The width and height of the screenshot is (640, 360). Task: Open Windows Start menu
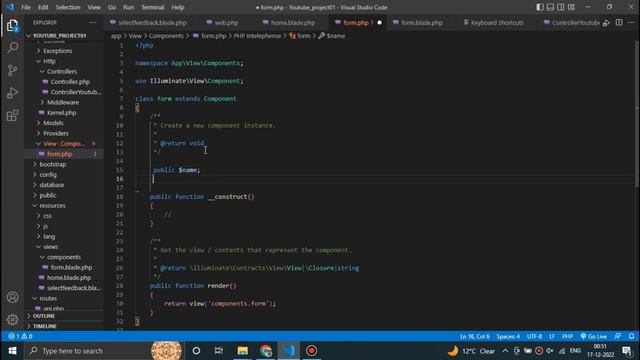tap(12, 351)
